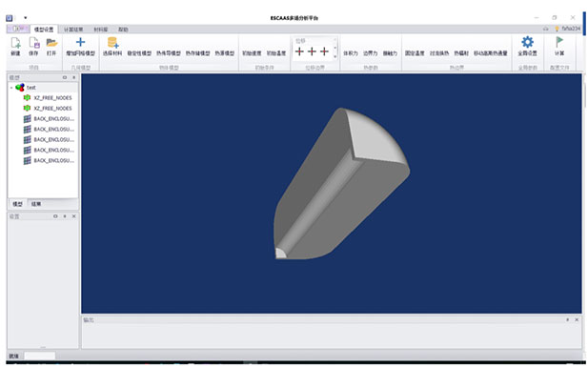Switch to the 结果 tab below the tree
The image size is (588, 367).
click(36, 204)
